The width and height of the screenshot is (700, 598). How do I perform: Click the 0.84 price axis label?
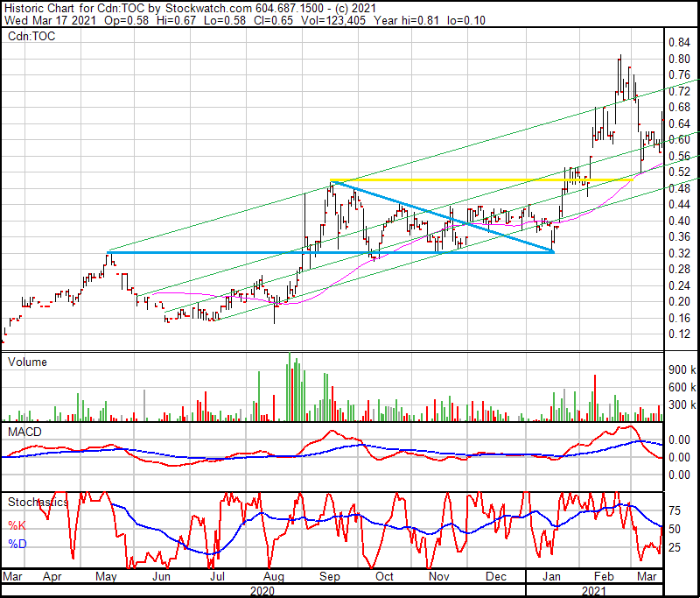(680, 42)
